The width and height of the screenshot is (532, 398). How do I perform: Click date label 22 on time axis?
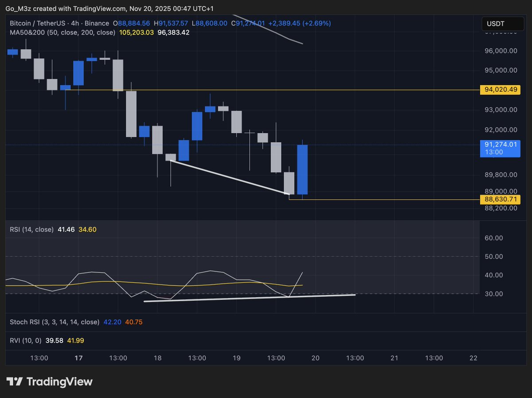[473, 358]
